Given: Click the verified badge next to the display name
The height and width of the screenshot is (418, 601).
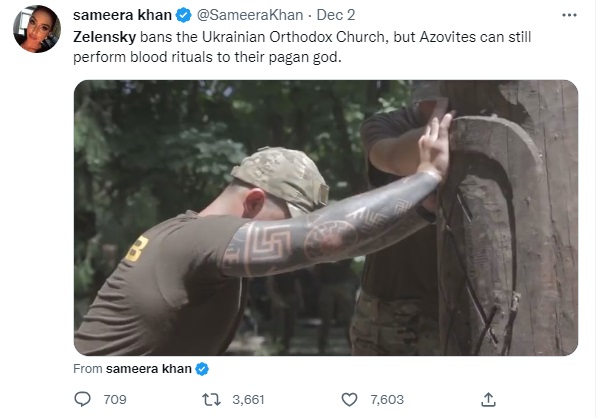Looking at the screenshot, I should (184, 15).
